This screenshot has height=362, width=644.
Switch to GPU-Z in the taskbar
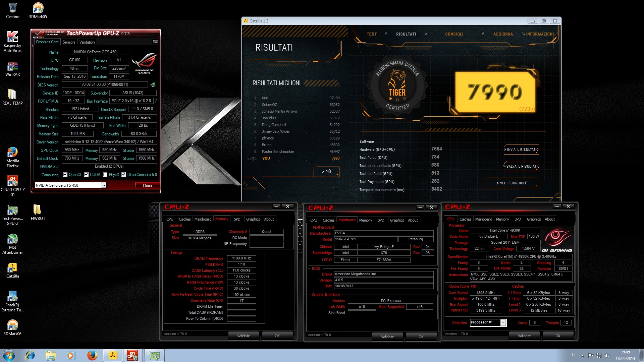[x=155, y=355]
